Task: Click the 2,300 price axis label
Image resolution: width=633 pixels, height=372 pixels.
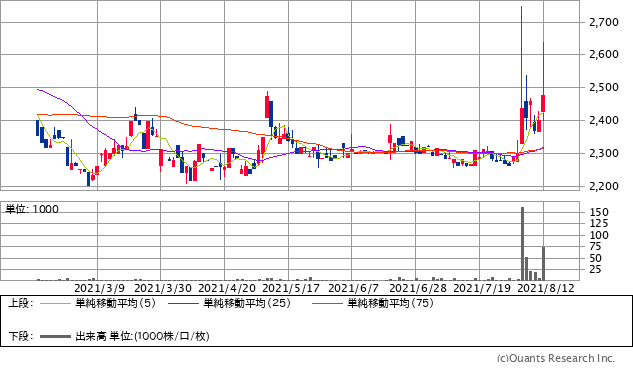Action: coord(604,153)
